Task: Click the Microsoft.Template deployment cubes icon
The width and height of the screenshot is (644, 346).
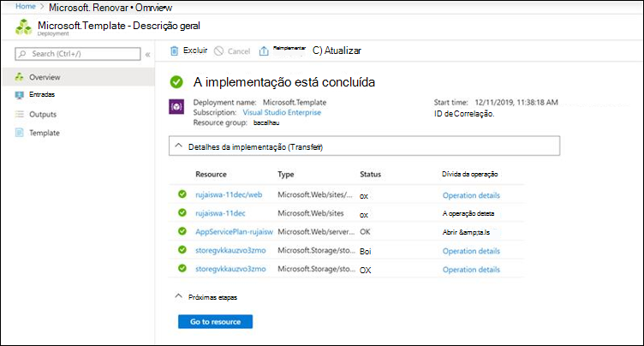Action: click(x=23, y=27)
